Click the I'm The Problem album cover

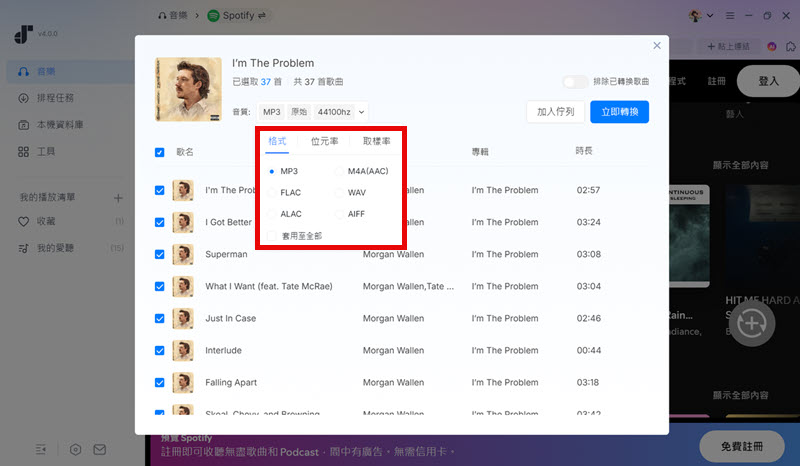point(188,89)
